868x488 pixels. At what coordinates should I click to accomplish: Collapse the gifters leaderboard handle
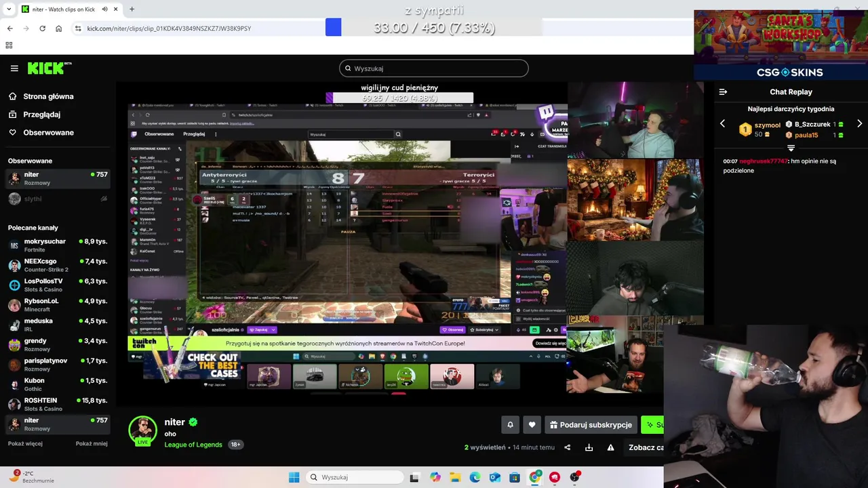(x=791, y=148)
